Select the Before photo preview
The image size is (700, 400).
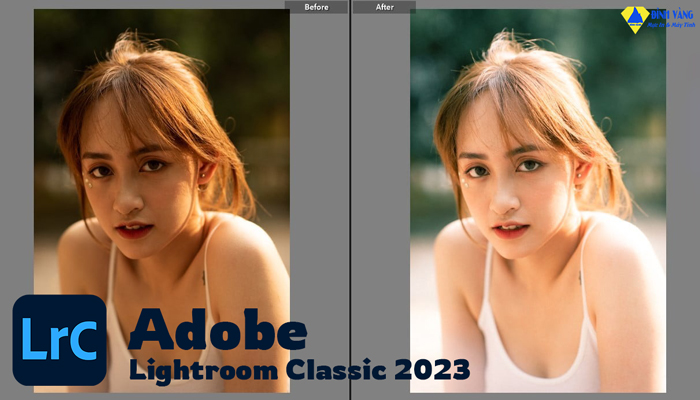click(162, 150)
